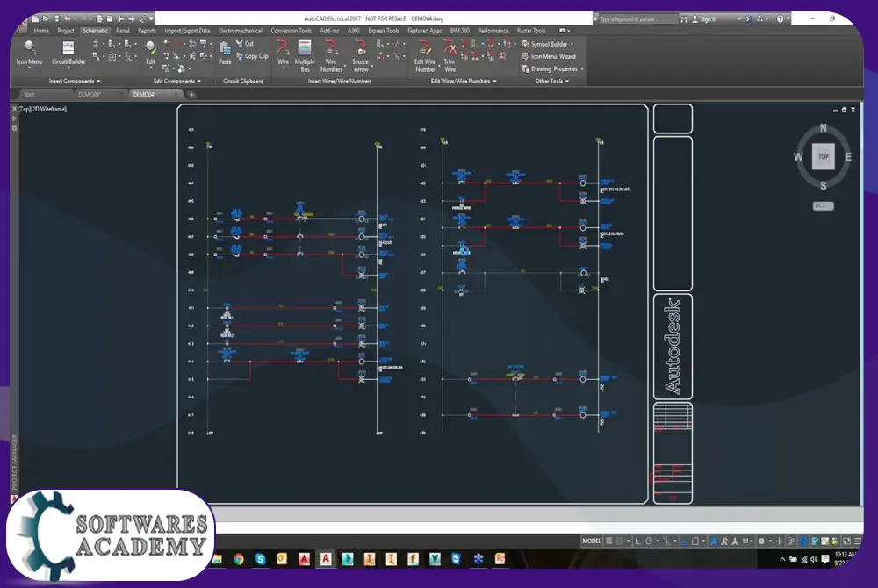Open the Symbol Builder
The width and height of the screenshot is (878, 588).
click(x=544, y=44)
